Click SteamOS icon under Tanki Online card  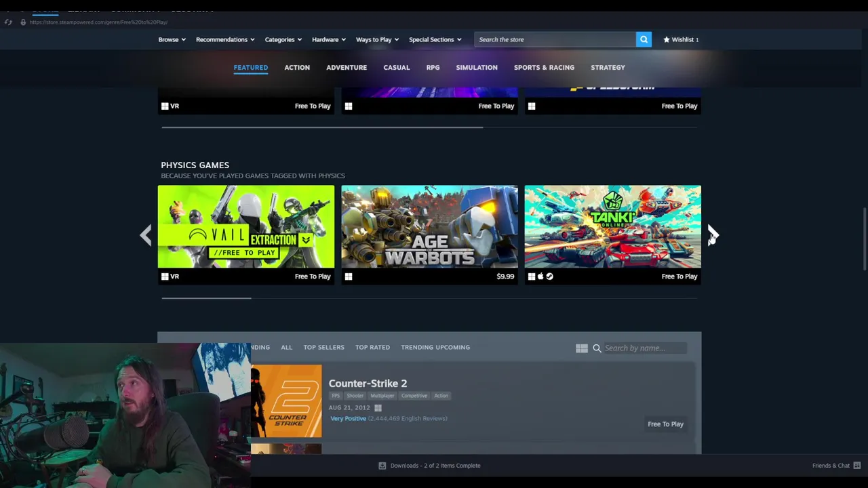pyautogui.click(x=549, y=277)
